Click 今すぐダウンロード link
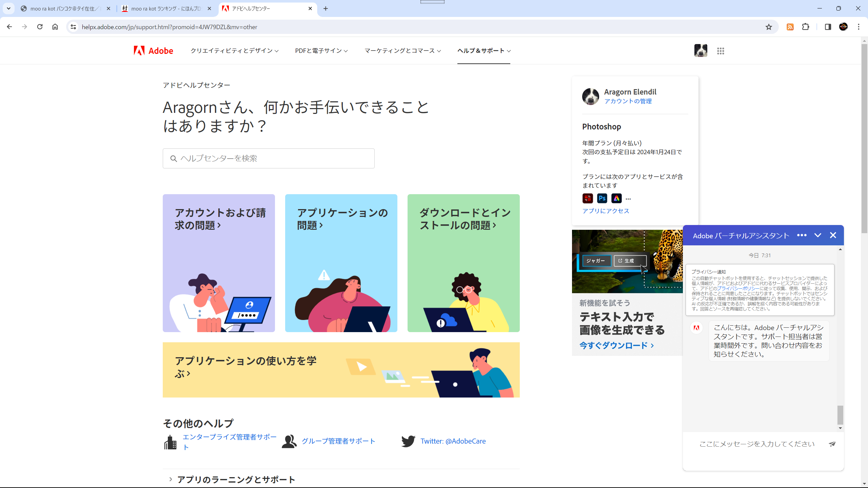Image resolution: width=868 pixels, height=488 pixels. pyautogui.click(x=616, y=345)
